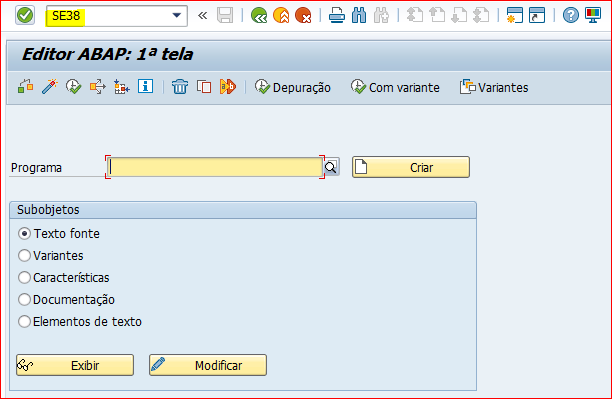Click the Execute clock-checkmark icon
612x399 pixels.
[73, 87]
